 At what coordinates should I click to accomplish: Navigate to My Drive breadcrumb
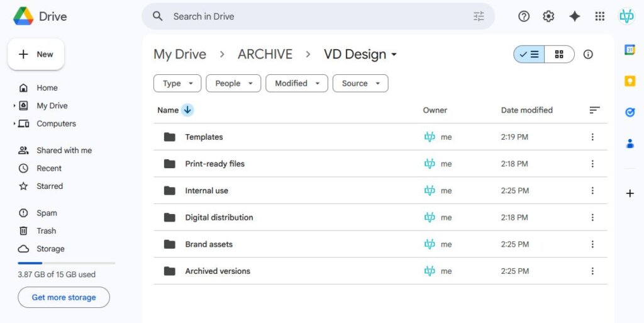pyautogui.click(x=180, y=54)
